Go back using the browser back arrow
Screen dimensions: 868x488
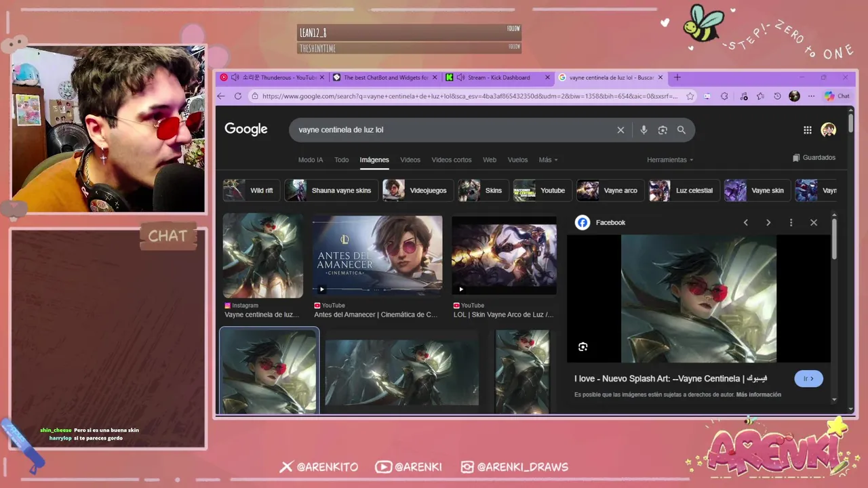pyautogui.click(x=221, y=96)
